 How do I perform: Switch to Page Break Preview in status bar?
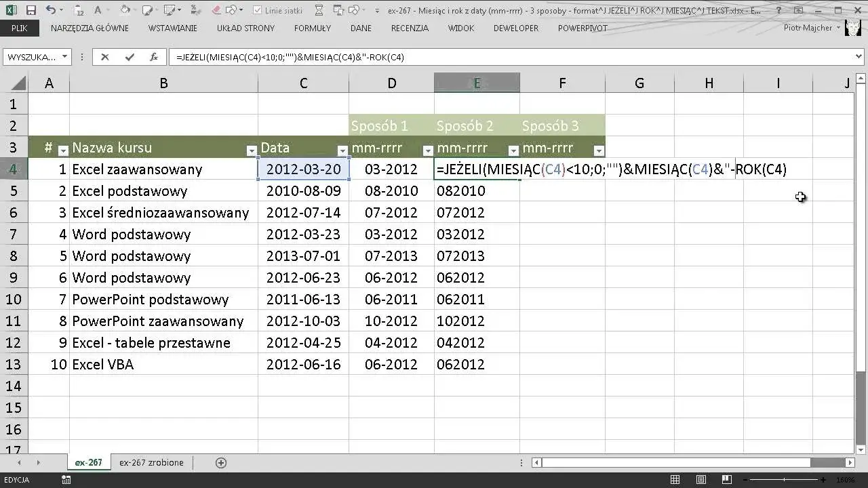click(x=727, y=480)
